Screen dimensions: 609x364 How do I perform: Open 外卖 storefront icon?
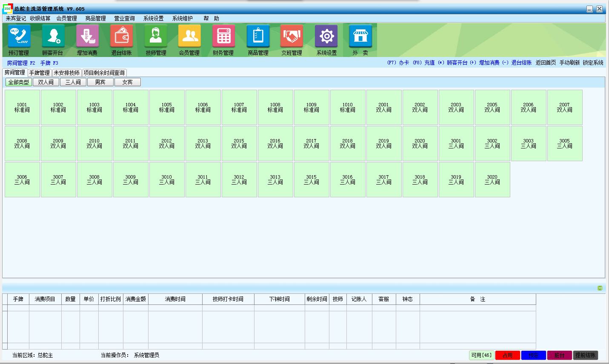point(360,37)
